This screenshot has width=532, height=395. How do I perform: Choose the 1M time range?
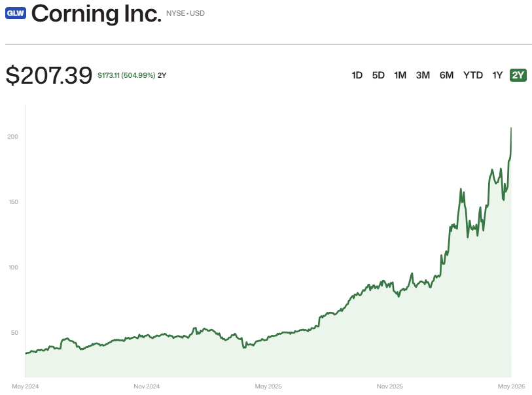pyautogui.click(x=400, y=75)
